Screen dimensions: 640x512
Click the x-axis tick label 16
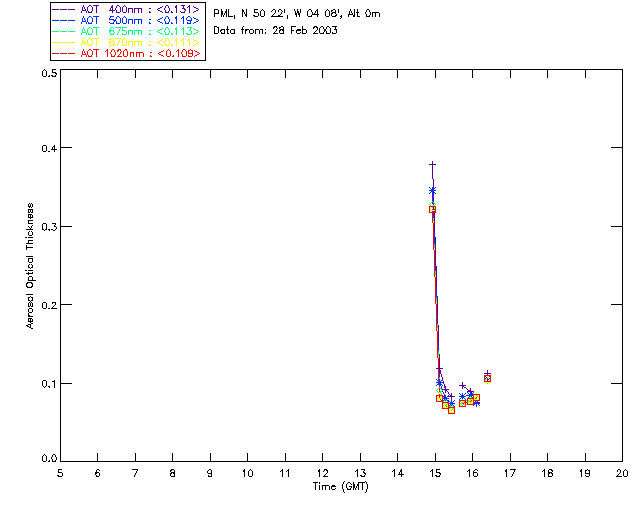[473, 473]
